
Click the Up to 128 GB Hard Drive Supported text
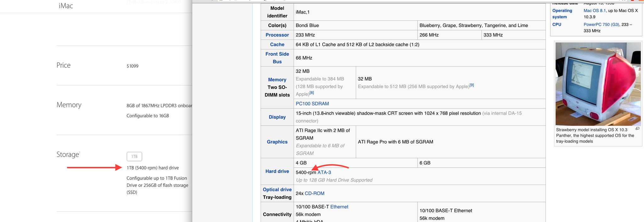click(334, 180)
